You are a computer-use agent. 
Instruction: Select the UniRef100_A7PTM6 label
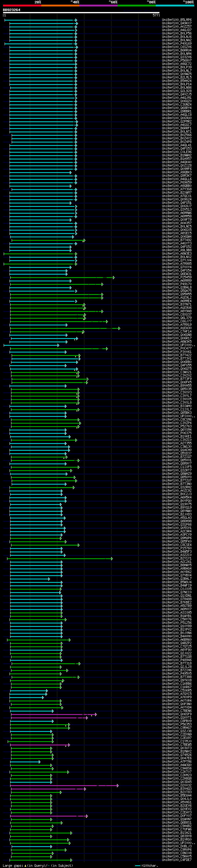tap(177, 761)
